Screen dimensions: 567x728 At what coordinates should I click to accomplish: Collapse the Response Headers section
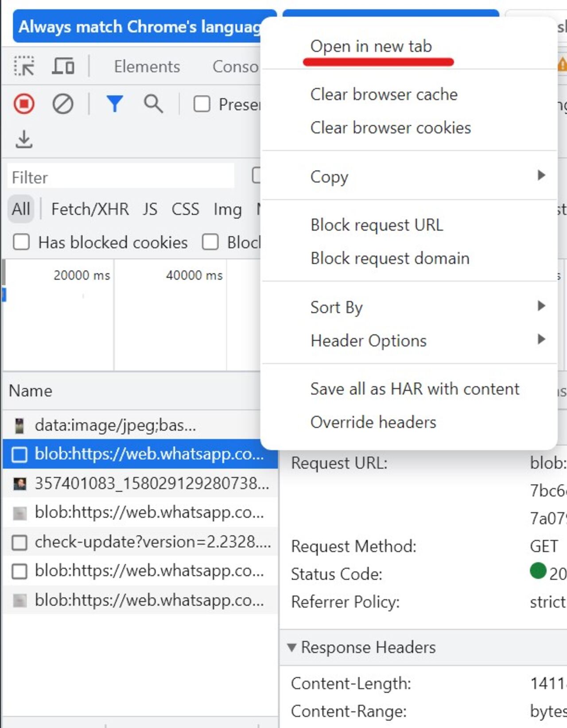coord(291,647)
